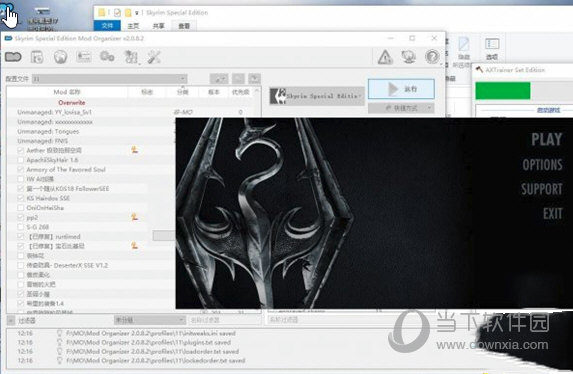
Task: Click the Update globe icon near warning icon
Action: click(409, 57)
